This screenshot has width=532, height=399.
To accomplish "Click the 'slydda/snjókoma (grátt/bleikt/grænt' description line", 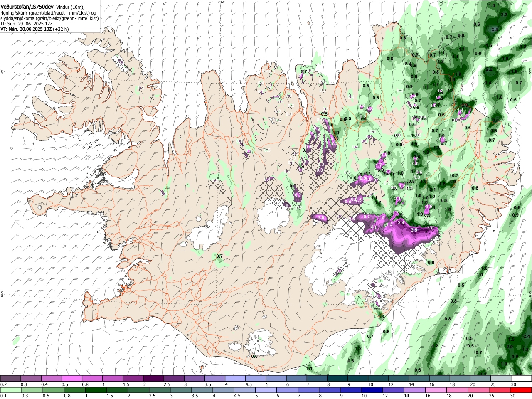I will (49, 18).
